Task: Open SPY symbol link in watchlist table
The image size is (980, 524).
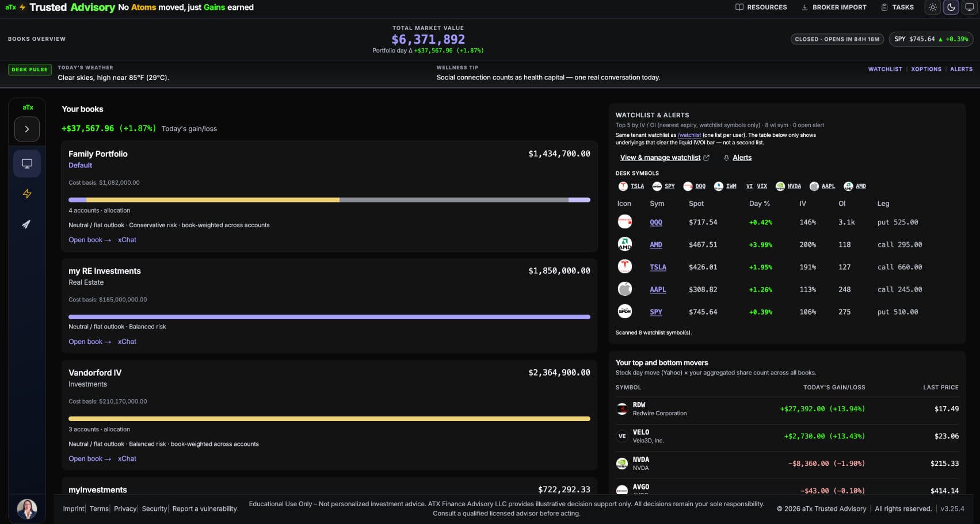Action: pyautogui.click(x=656, y=312)
